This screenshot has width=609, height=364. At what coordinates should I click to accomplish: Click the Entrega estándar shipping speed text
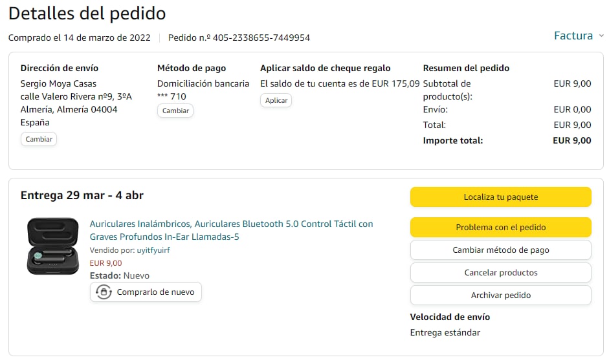pyautogui.click(x=445, y=332)
